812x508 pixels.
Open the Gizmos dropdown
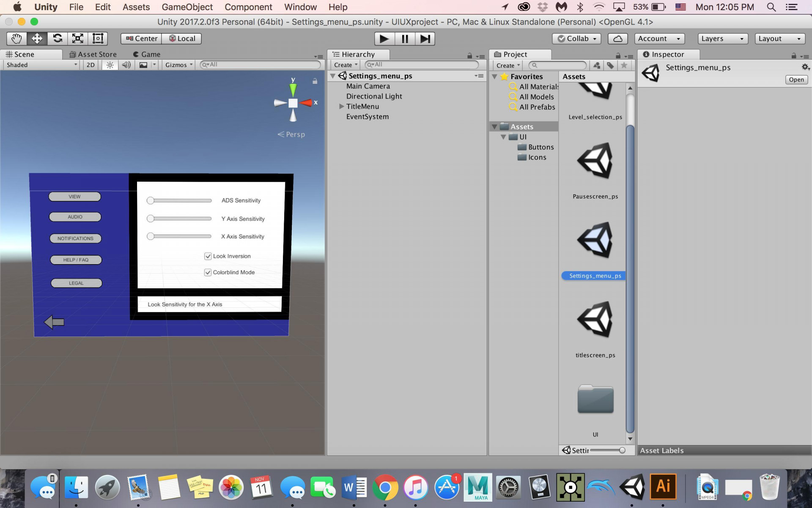click(x=178, y=65)
